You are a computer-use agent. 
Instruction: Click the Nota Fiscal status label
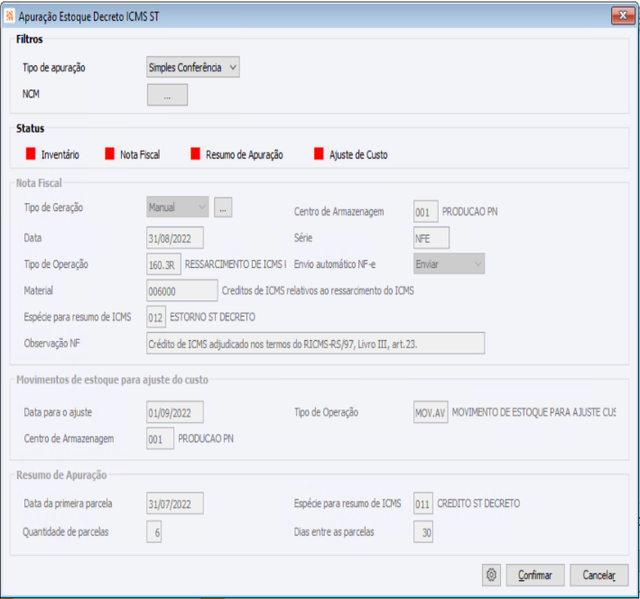pos(140,155)
